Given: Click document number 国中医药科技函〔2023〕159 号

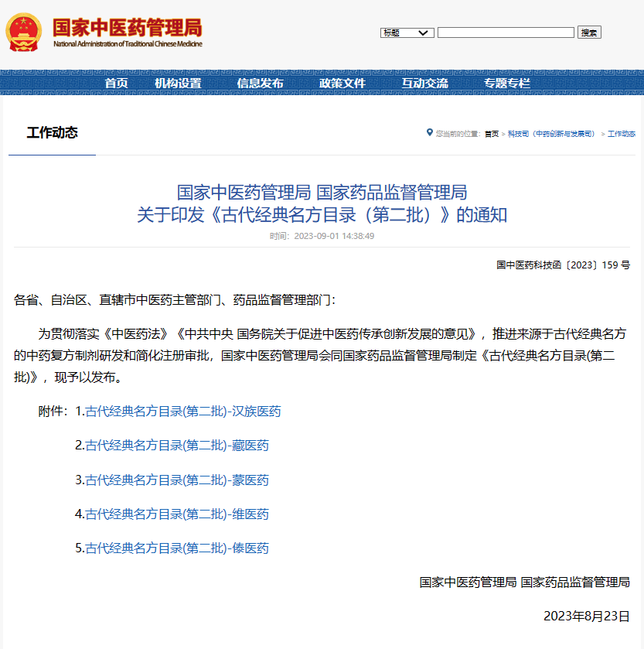Looking at the screenshot, I should (x=563, y=265).
